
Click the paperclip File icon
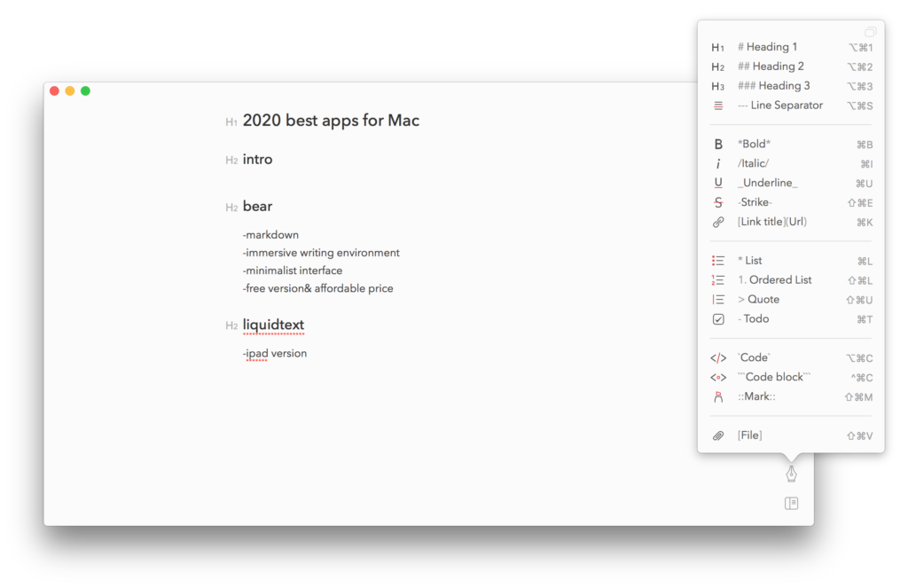[x=718, y=435]
